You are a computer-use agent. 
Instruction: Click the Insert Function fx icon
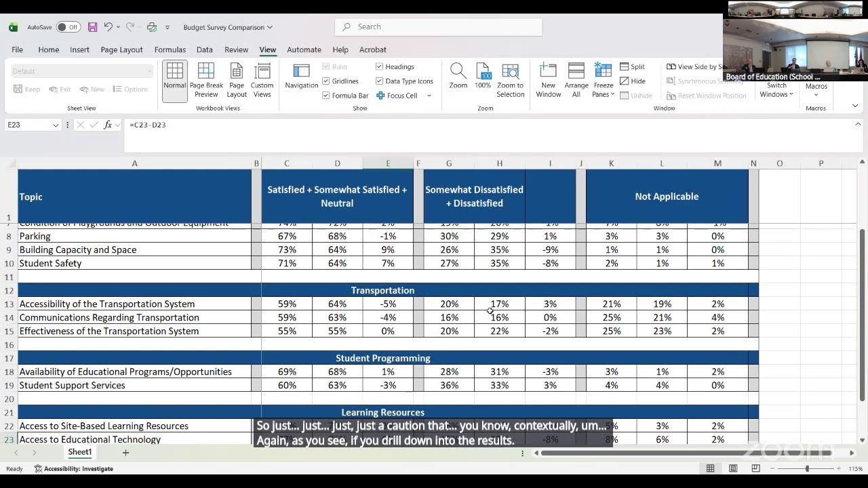[x=108, y=125]
